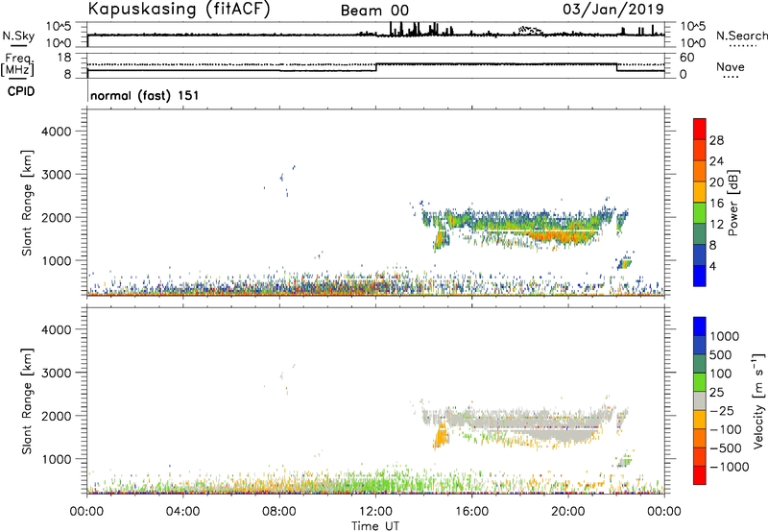Click the "4" power colorbar tick value

point(712,266)
